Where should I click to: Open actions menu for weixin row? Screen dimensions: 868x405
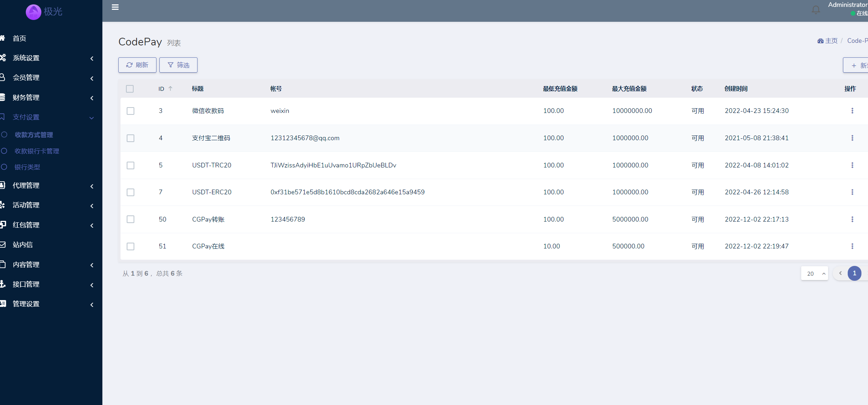[x=852, y=111]
